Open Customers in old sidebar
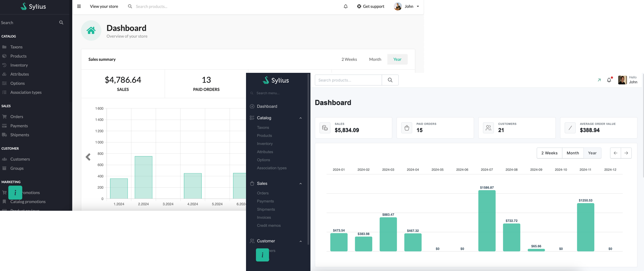 click(20, 159)
